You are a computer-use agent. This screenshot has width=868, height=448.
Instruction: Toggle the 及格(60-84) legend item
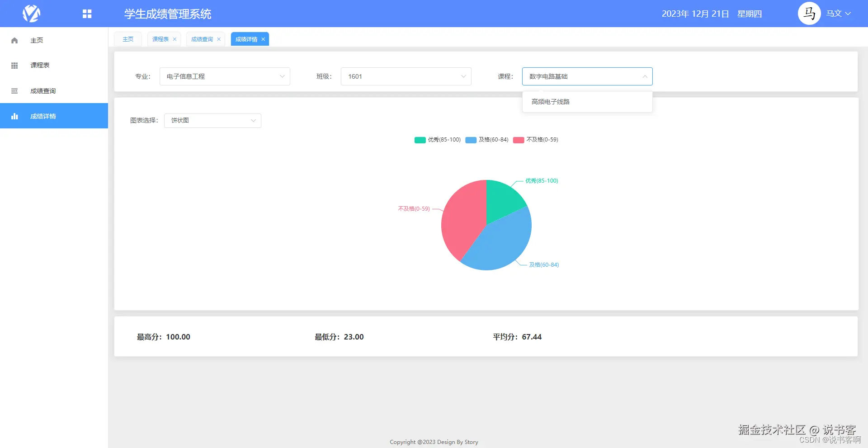[x=487, y=140]
